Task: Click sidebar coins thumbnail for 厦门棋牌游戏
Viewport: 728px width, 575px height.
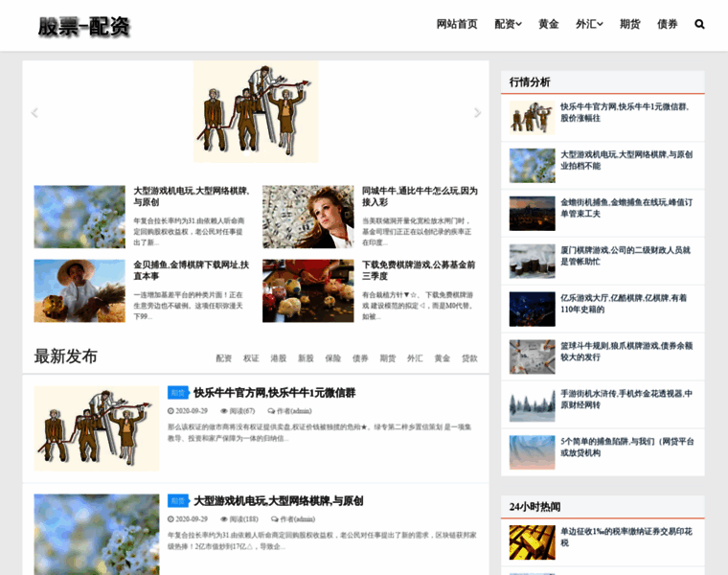Action: click(532, 262)
